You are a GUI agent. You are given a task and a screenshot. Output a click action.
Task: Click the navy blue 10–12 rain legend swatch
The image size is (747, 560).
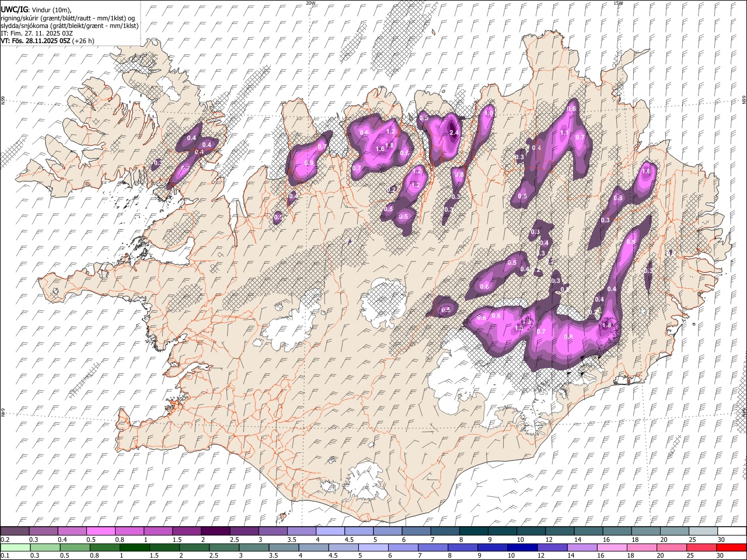tap(522, 547)
